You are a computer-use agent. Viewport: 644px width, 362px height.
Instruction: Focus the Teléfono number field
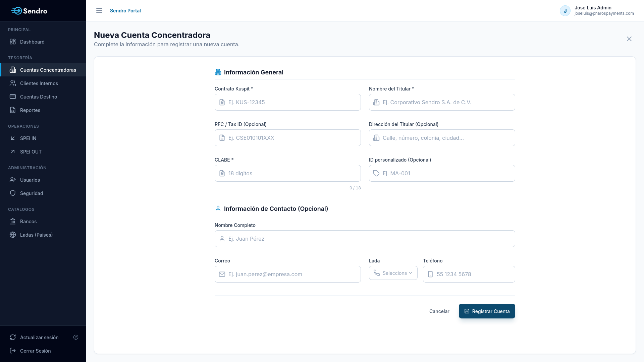pos(469,274)
